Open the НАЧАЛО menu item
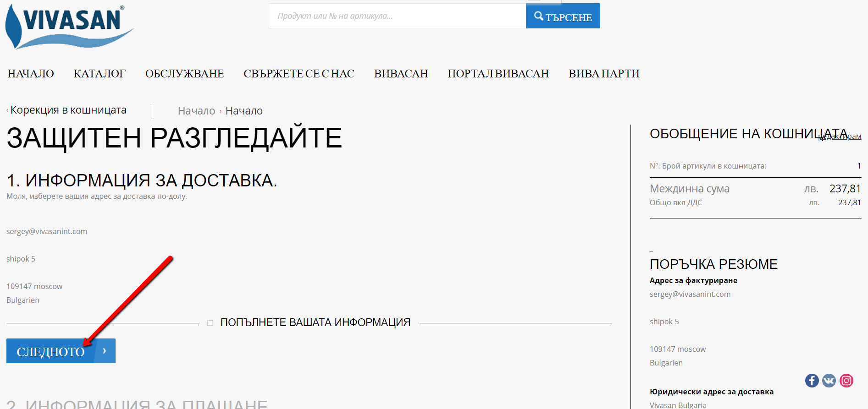 (x=31, y=74)
